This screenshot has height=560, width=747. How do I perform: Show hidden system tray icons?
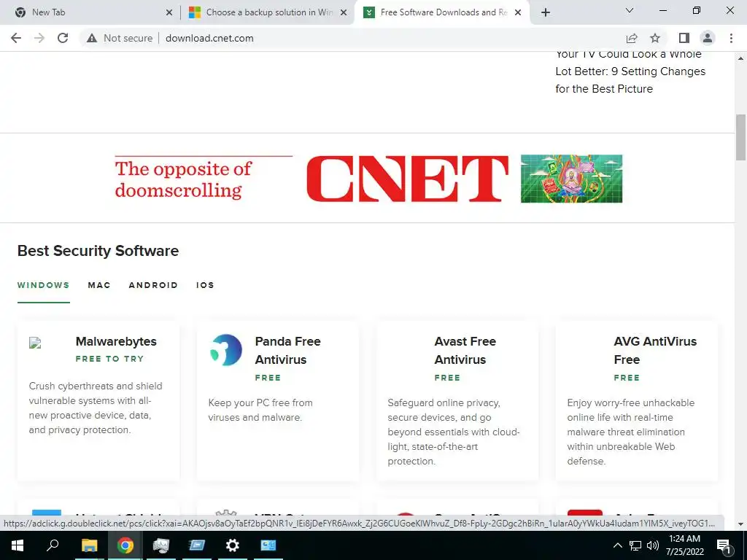pyautogui.click(x=617, y=545)
